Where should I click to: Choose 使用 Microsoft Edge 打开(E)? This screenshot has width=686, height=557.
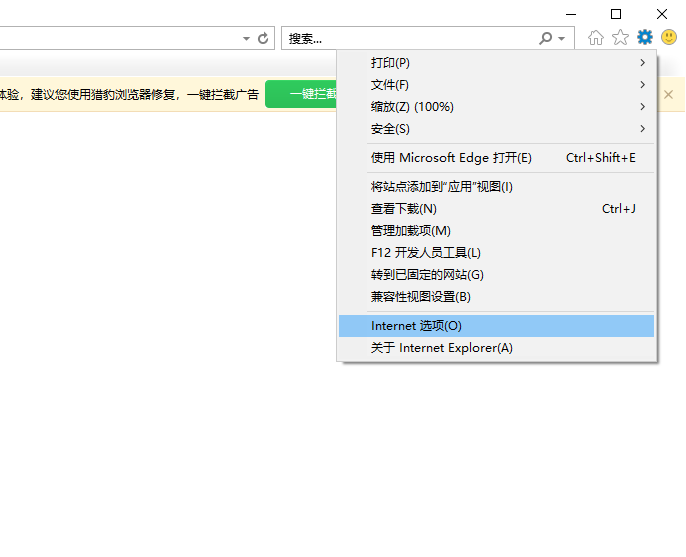tap(497, 158)
